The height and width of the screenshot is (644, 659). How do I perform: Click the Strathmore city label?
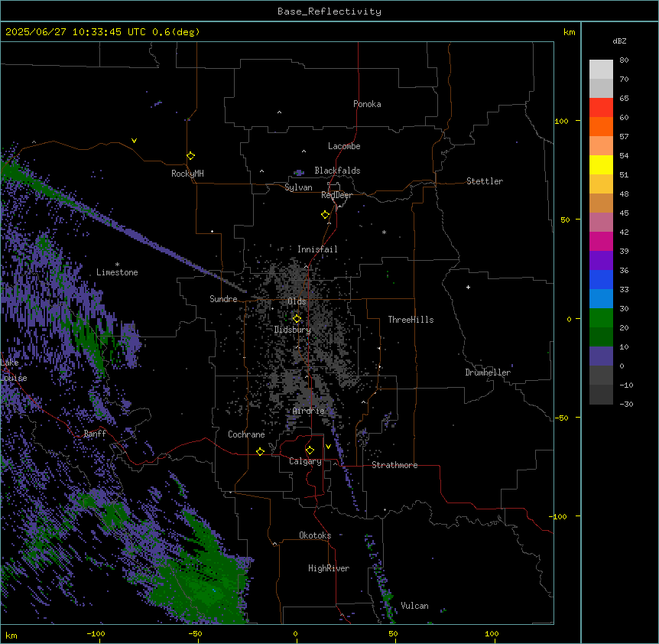(x=394, y=465)
